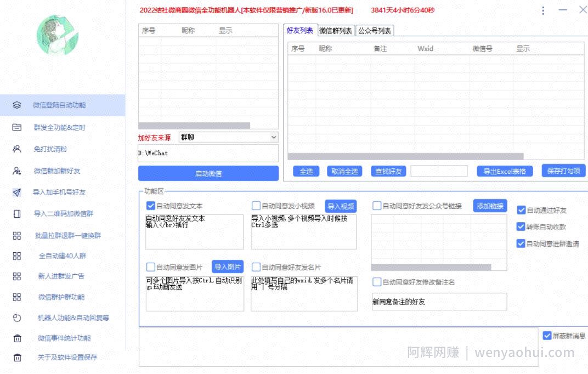The image size is (588, 374).
Task: Switch to 微信群列表 tab
Action: pyautogui.click(x=336, y=31)
